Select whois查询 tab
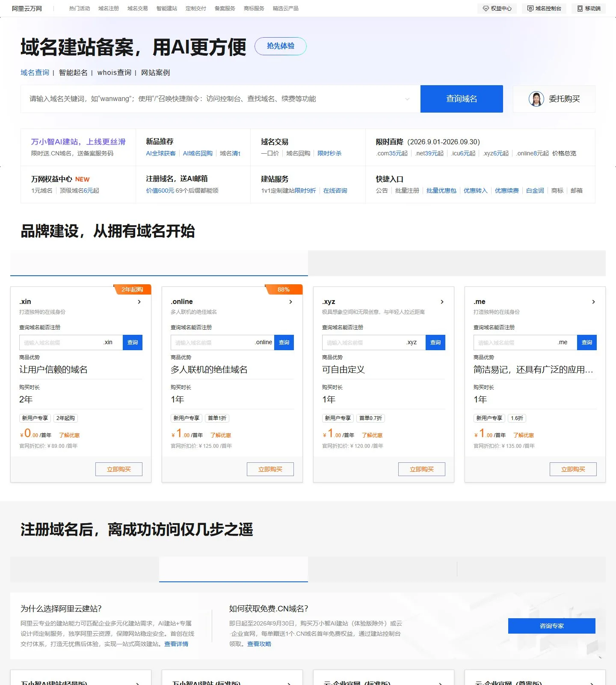 pos(114,73)
